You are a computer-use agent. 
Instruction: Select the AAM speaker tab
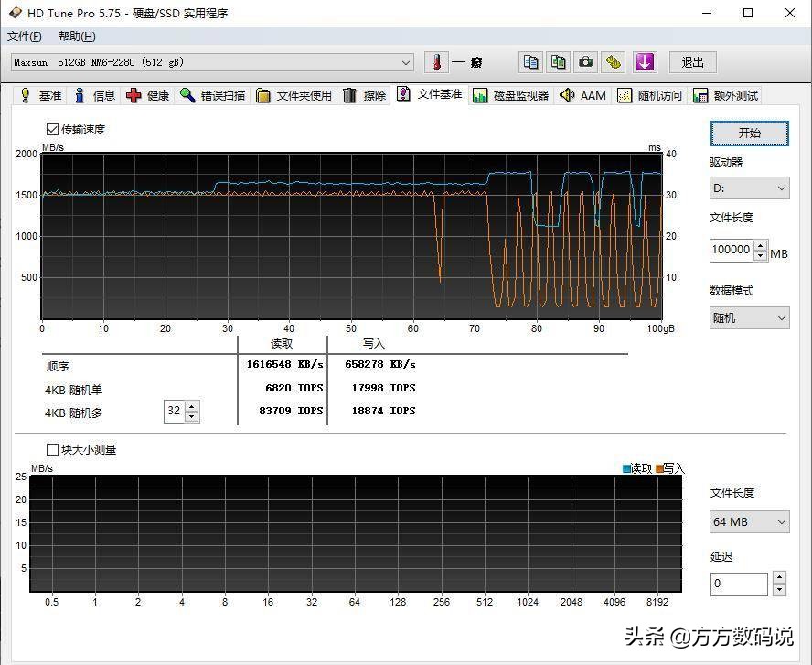pyautogui.click(x=582, y=96)
